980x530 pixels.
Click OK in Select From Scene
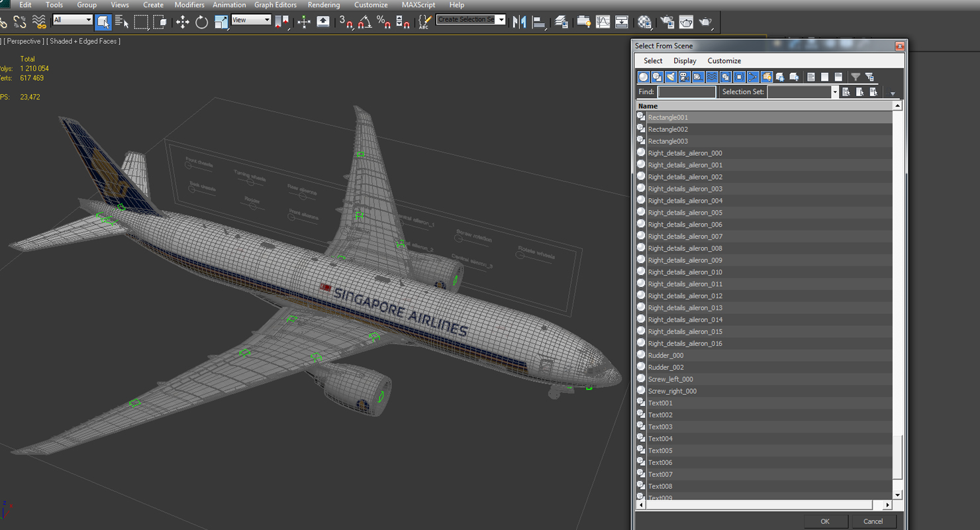825,521
